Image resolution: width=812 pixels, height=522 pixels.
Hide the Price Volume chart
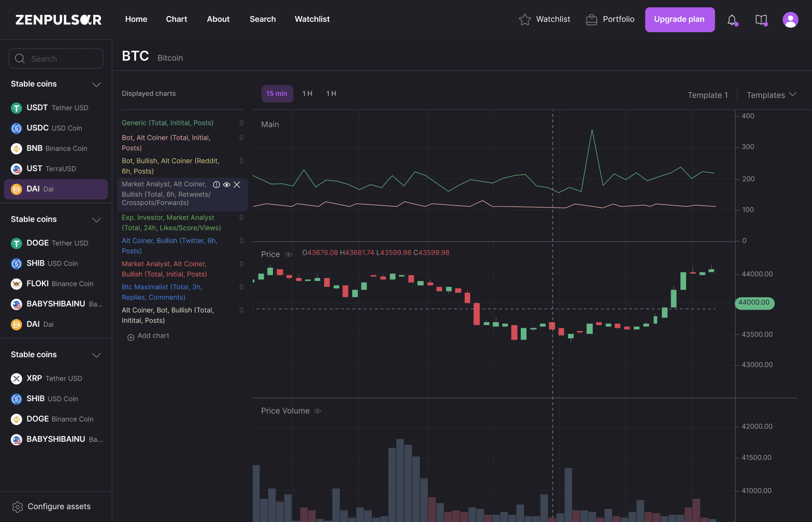click(318, 411)
